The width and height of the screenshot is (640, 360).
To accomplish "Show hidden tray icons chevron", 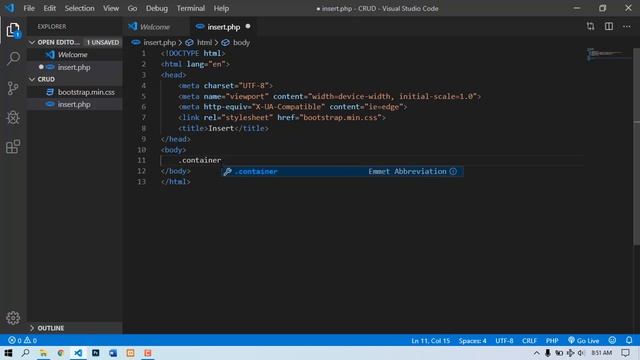I will point(536,353).
